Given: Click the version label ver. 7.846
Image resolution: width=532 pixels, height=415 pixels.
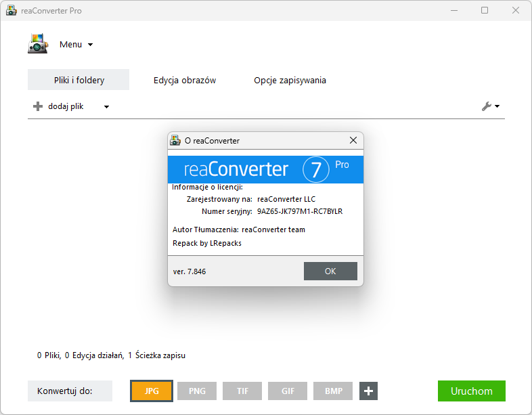Looking at the screenshot, I should 190,271.
